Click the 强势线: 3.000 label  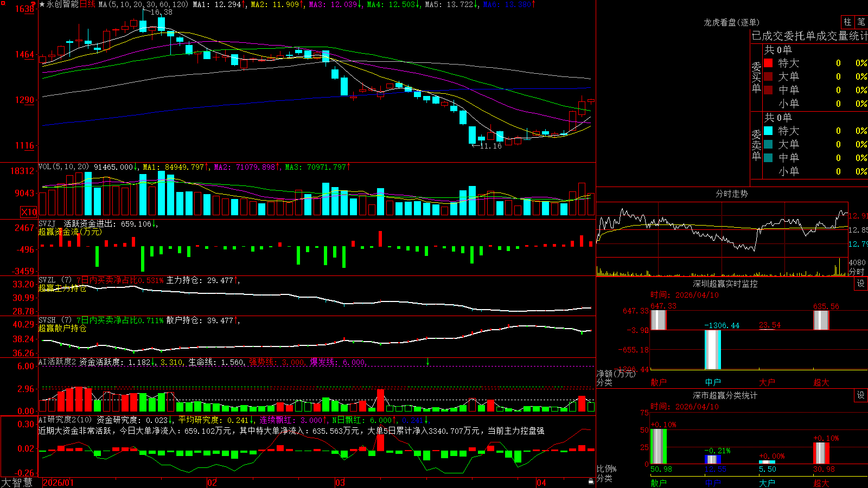(x=277, y=362)
